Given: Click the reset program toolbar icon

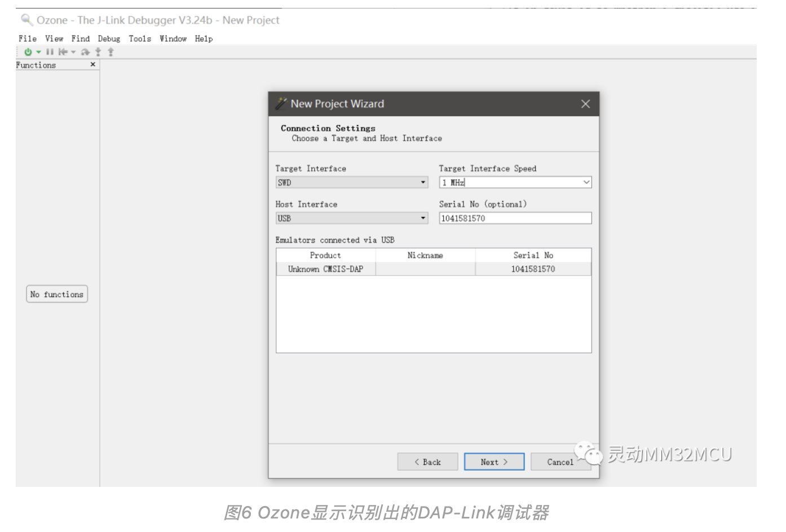Looking at the screenshot, I should coord(63,52).
